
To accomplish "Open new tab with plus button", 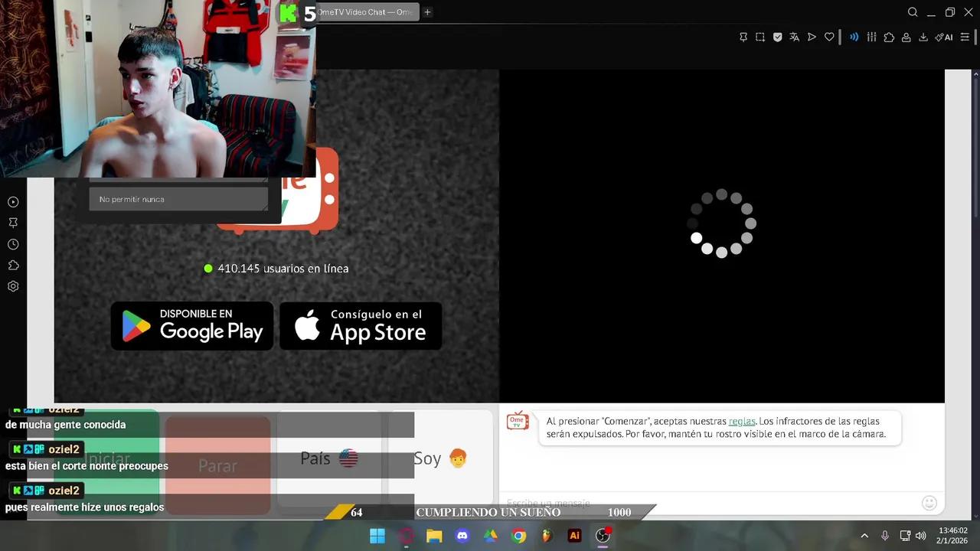I will coord(427,12).
